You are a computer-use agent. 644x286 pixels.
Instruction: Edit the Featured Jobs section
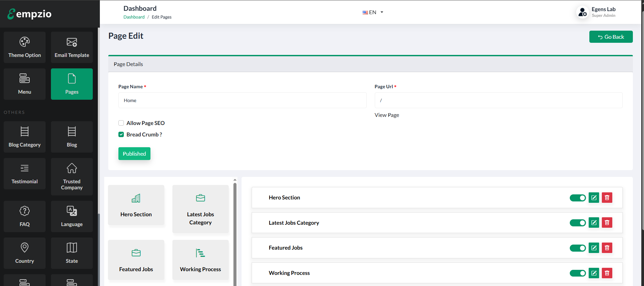tap(594, 248)
